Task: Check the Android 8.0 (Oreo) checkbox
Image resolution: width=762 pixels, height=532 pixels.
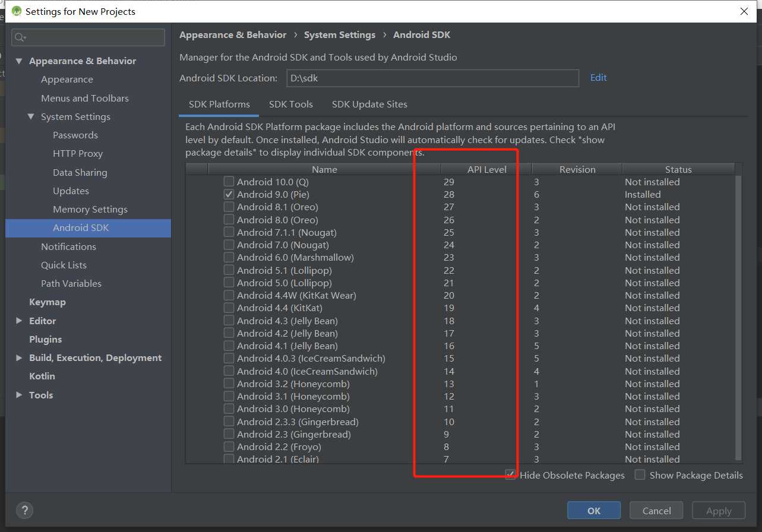Action: [229, 220]
